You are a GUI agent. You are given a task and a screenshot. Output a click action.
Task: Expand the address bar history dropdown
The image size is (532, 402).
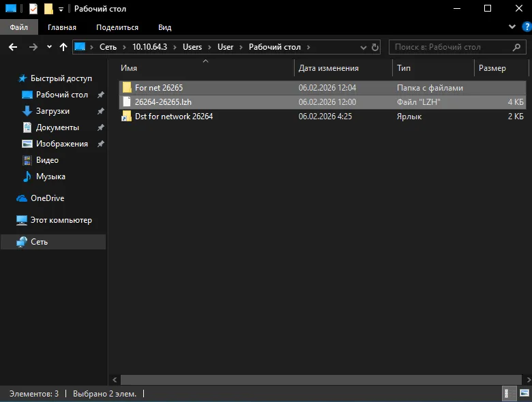click(x=363, y=47)
